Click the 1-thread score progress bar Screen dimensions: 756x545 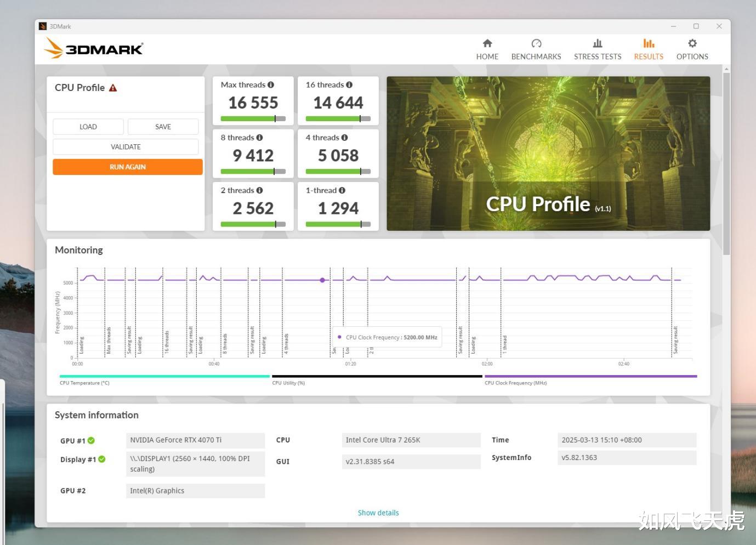click(x=338, y=224)
